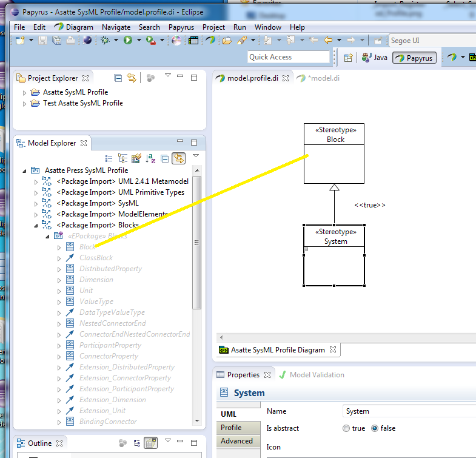Click the Quick Access search box

click(289, 57)
